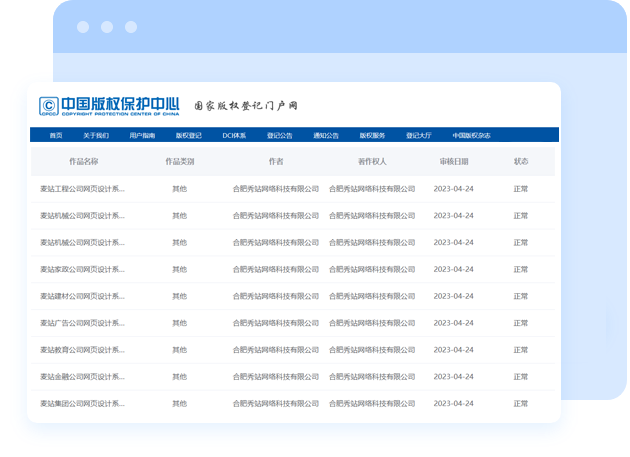630x457 pixels.
Task: Select the 麦站广告公司网页设计系 row title
Action: coord(83,323)
